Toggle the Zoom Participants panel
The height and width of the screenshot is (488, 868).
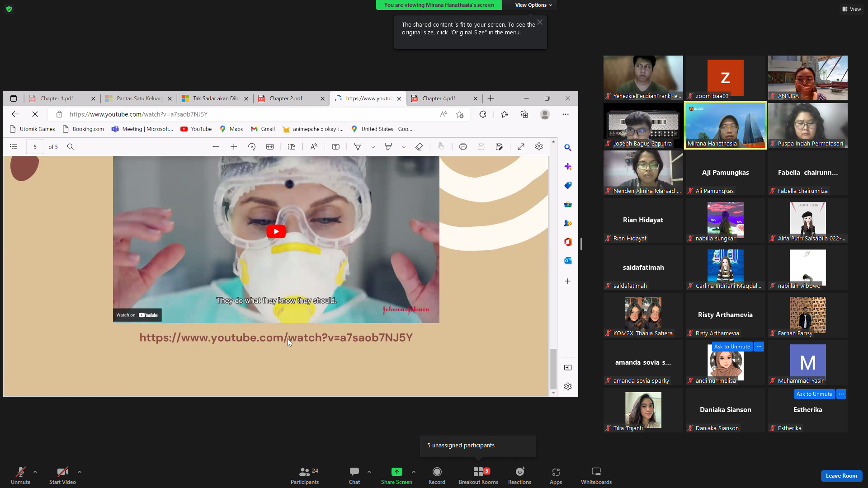click(305, 475)
